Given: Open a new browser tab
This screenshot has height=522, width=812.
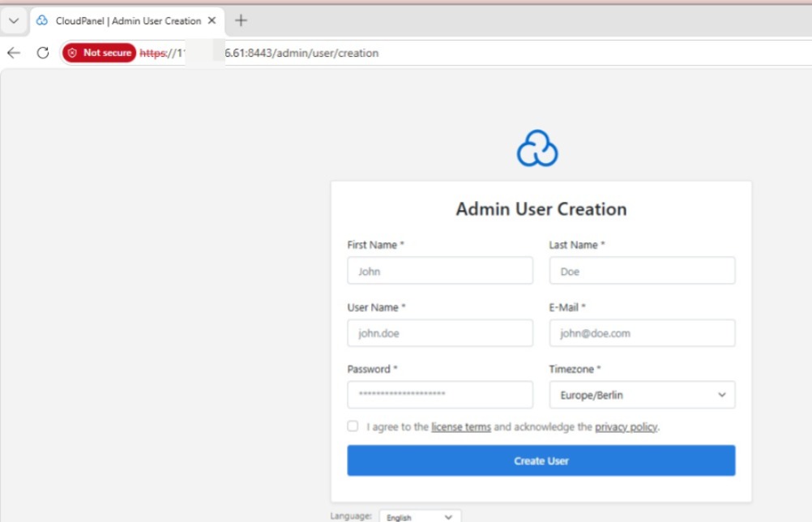Looking at the screenshot, I should tap(241, 20).
